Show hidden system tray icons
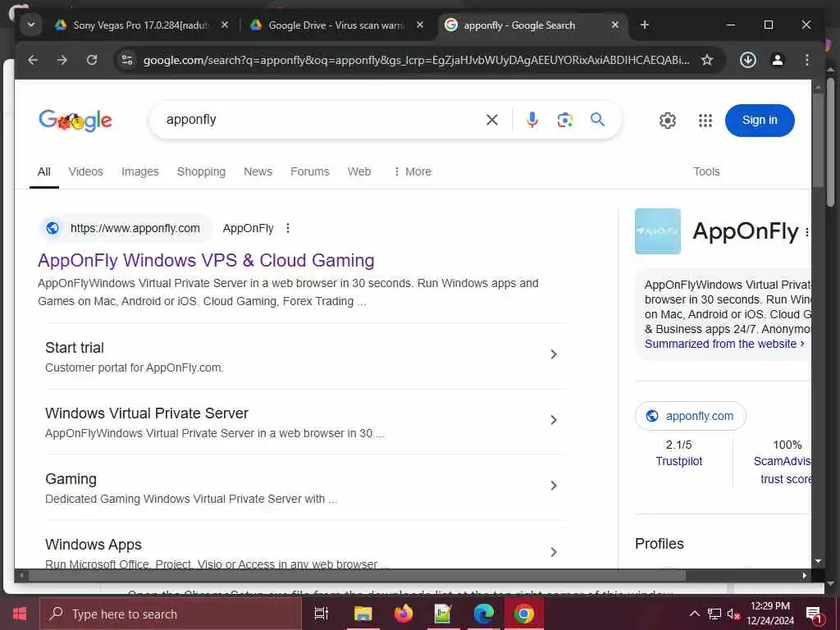The image size is (840, 630). click(x=694, y=614)
